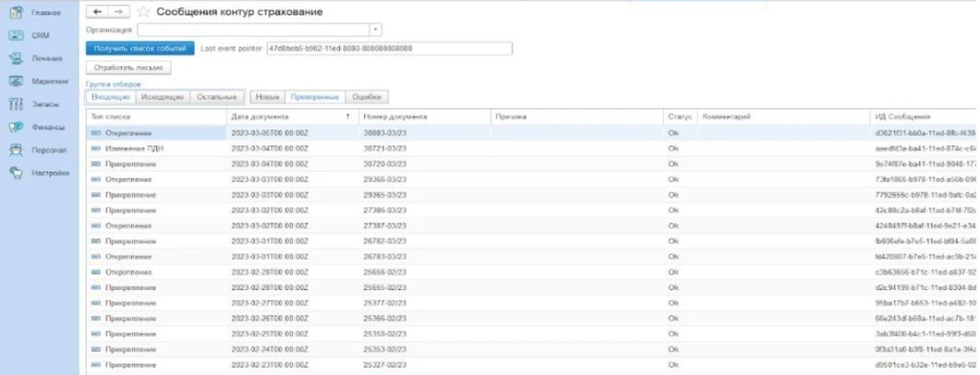Select date cell 2023-02-27T00:00:00Z
The width and height of the screenshot is (980, 375).
click(x=270, y=304)
